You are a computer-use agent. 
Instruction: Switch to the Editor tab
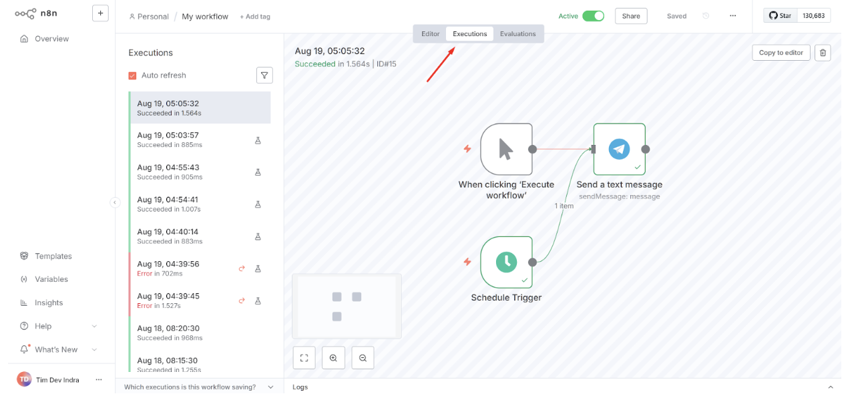431,34
